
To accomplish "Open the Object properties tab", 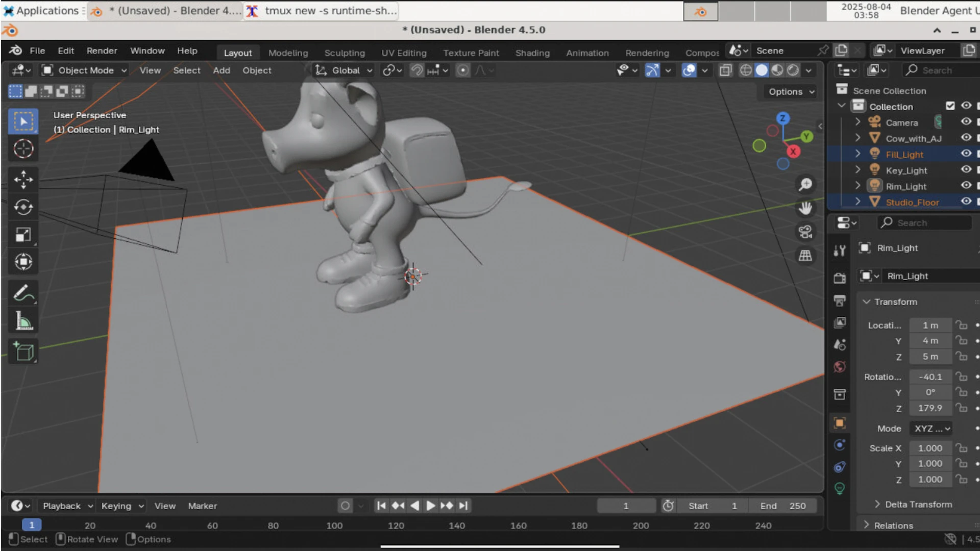I will [x=840, y=422].
